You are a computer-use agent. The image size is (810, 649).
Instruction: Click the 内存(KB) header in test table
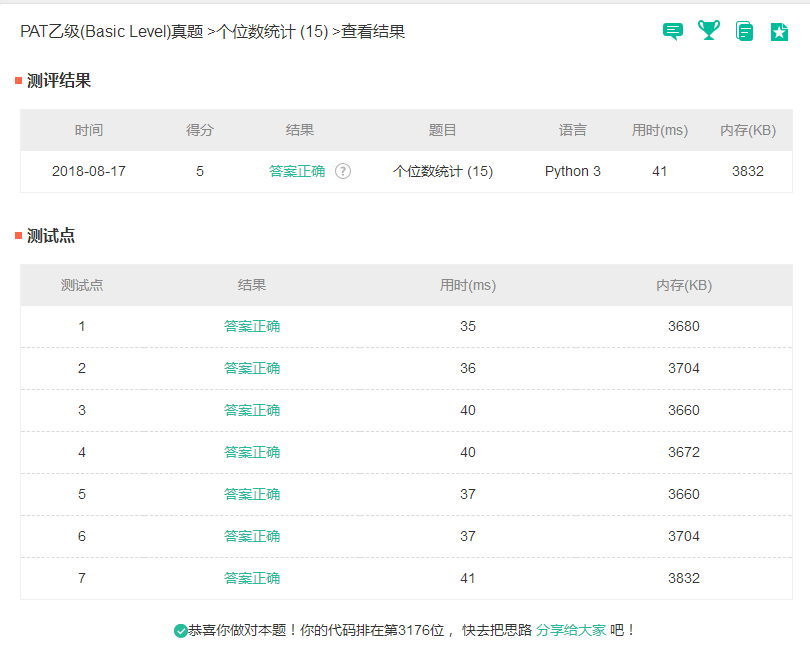click(x=684, y=285)
